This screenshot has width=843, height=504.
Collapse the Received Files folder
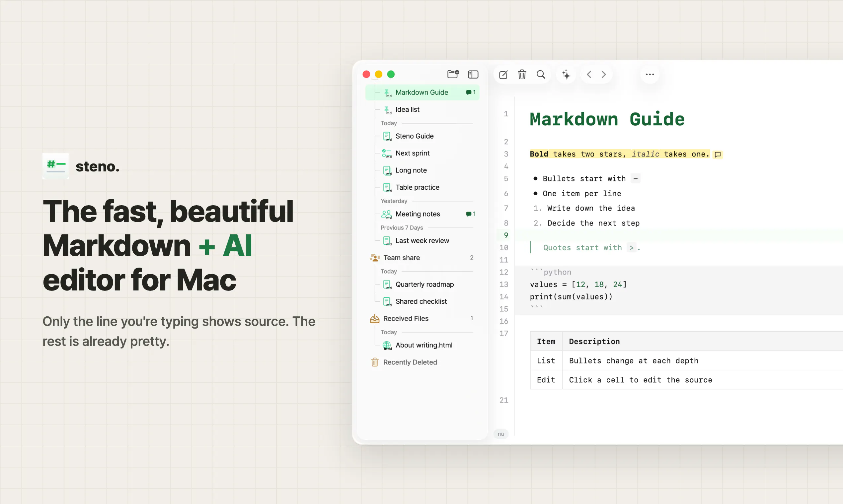tap(422, 318)
